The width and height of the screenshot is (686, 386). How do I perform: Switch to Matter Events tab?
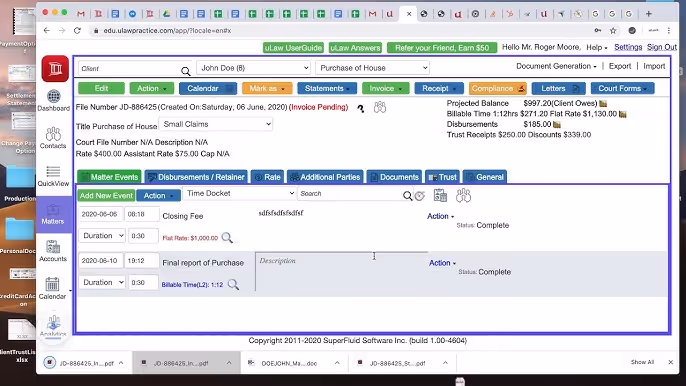tap(109, 177)
